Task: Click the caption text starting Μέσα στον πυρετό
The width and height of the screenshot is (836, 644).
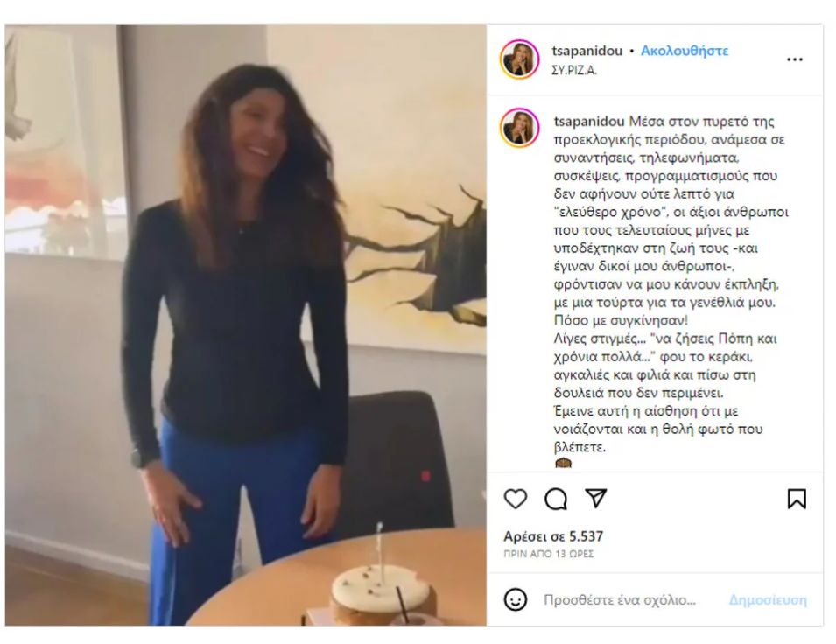Action: point(671,284)
